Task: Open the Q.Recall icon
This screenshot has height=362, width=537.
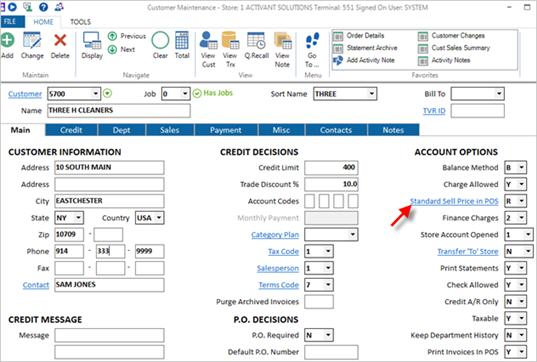Action: coord(256,40)
